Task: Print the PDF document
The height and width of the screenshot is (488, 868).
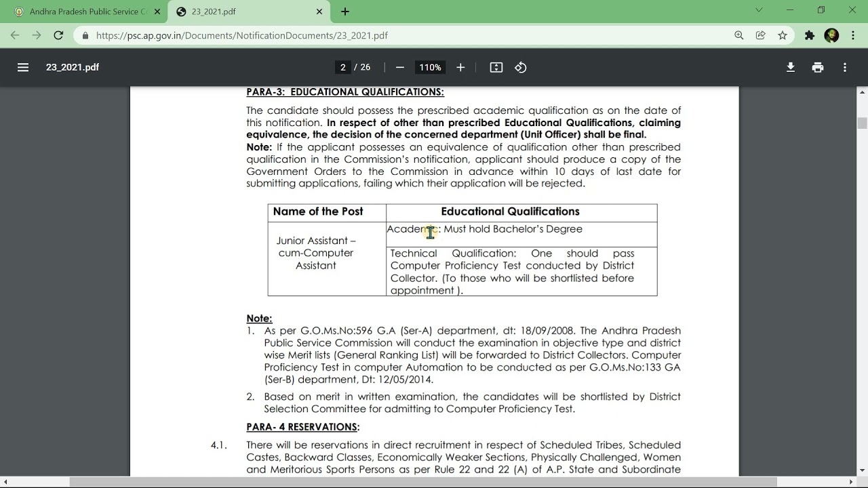Action: coord(818,67)
